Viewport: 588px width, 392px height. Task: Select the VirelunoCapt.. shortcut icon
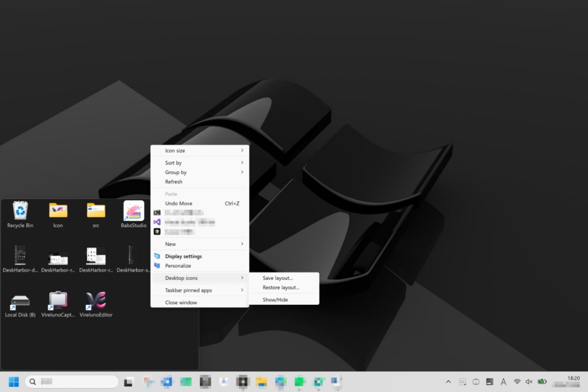(58, 304)
